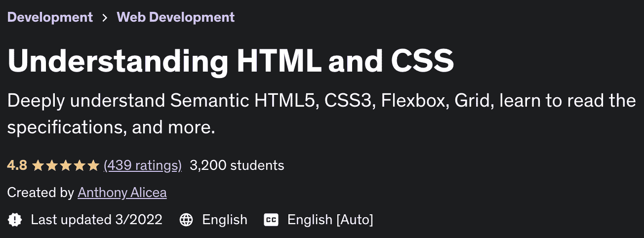The height and width of the screenshot is (238, 644).
Task: Click the 4.8 rating score
Action: pyautogui.click(x=17, y=165)
